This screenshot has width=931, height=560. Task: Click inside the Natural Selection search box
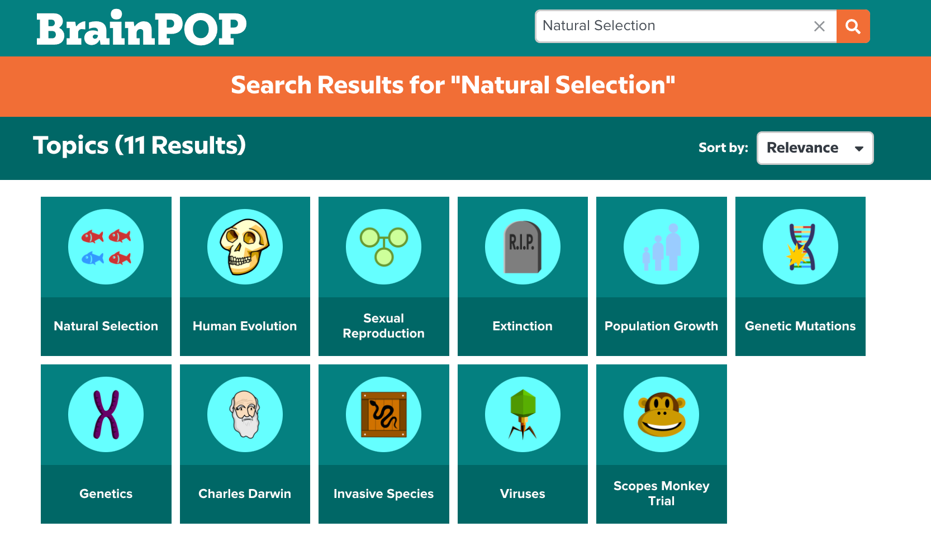click(671, 26)
